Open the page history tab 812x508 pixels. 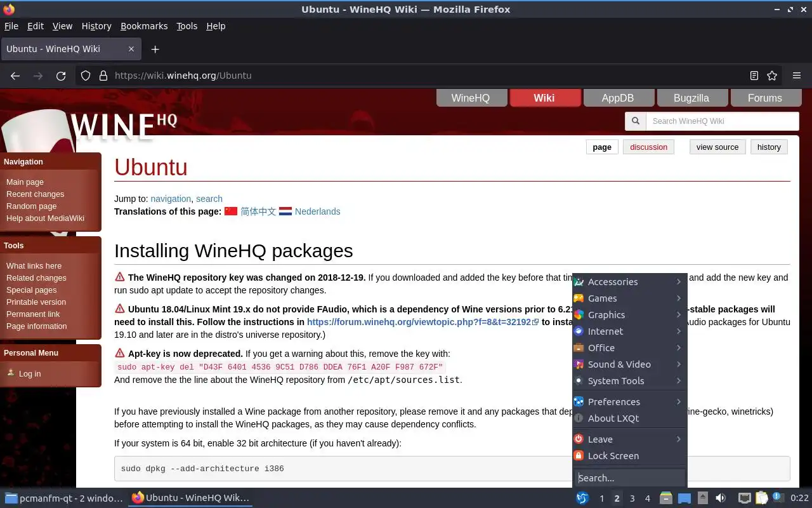769,147
